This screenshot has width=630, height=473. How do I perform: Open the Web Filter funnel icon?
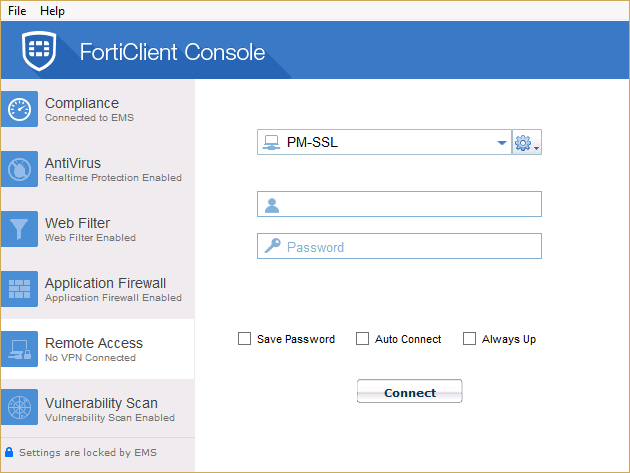(19, 229)
